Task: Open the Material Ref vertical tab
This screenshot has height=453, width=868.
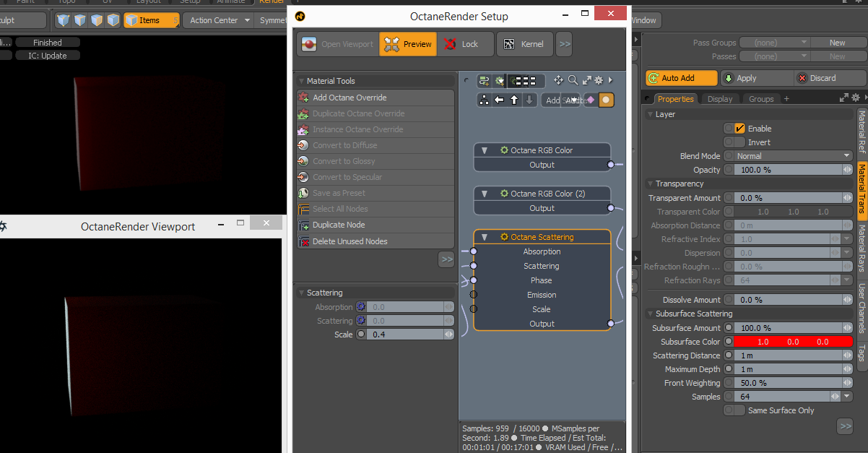Action: click(x=862, y=133)
